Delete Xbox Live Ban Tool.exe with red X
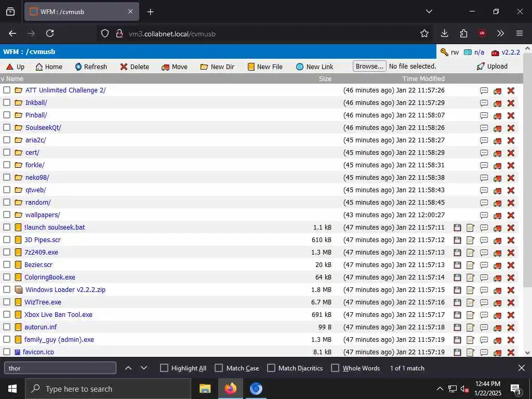532x399 pixels. pos(511,315)
